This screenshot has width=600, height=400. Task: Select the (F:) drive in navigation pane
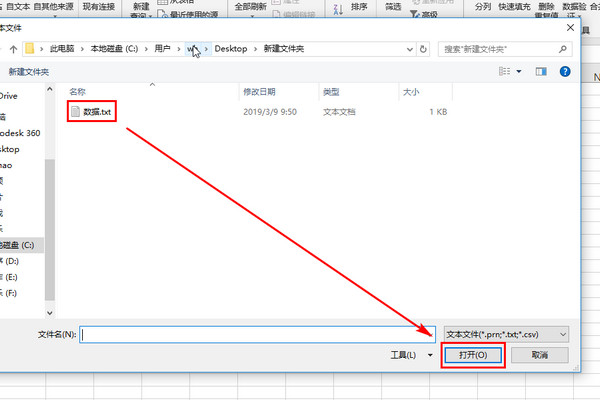click(10, 293)
